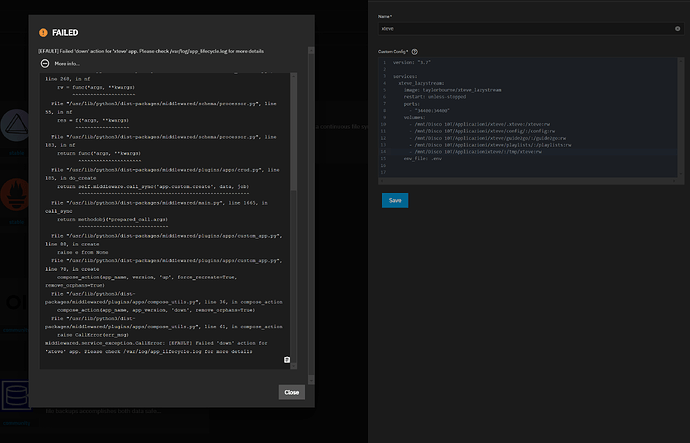Click the 'env_file: .env' line
The height and width of the screenshot is (443, 690).
[422, 158]
